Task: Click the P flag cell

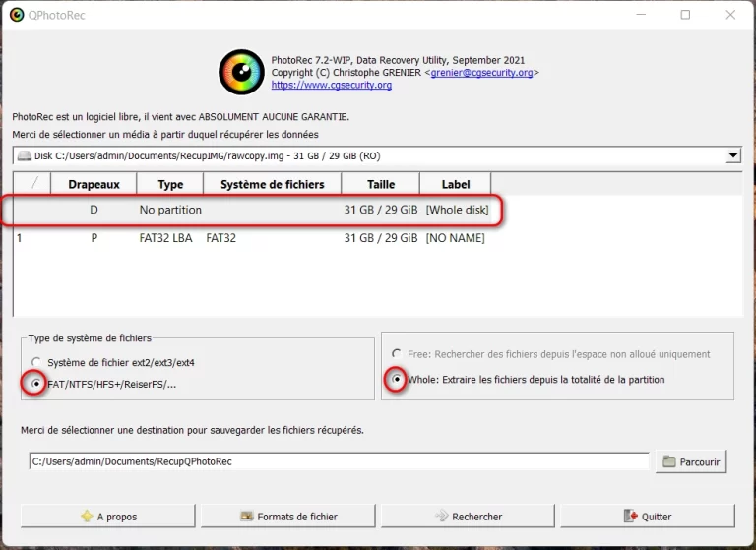Action: click(x=94, y=238)
